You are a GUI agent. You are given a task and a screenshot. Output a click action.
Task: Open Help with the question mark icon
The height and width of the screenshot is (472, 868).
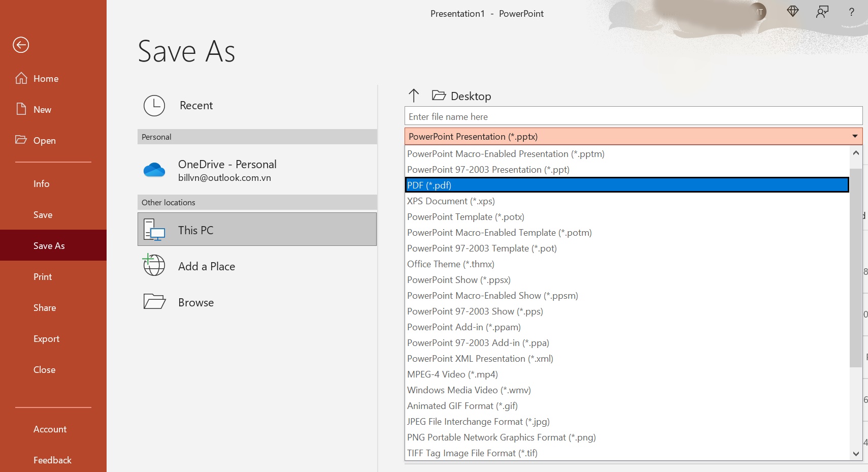point(851,12)
